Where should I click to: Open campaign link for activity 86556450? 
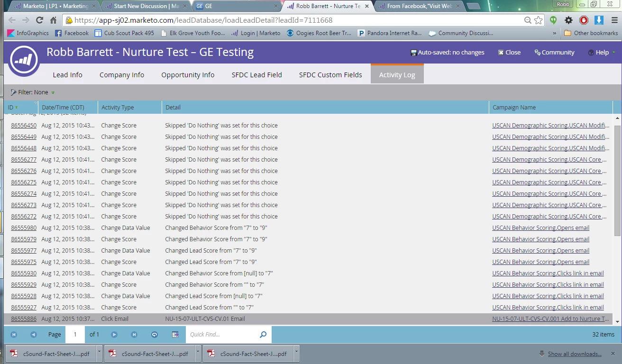click(551, 126)
